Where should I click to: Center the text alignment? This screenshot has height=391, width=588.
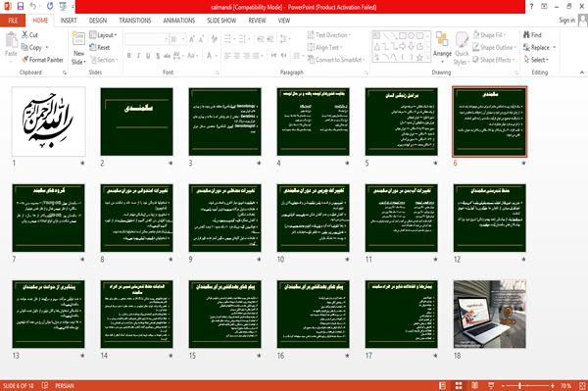pyautogui.click(x=236, y=56)
